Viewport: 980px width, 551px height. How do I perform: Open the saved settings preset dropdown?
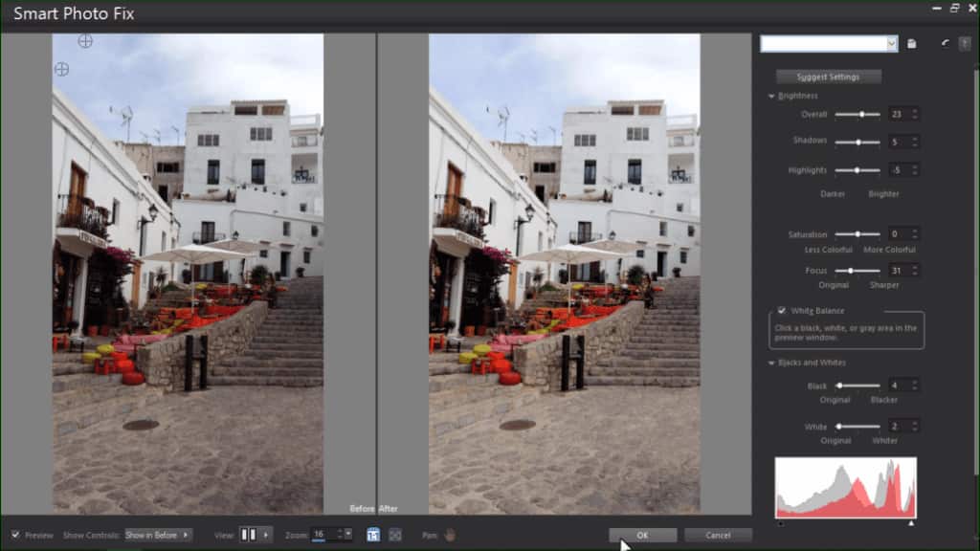[892, 43]
